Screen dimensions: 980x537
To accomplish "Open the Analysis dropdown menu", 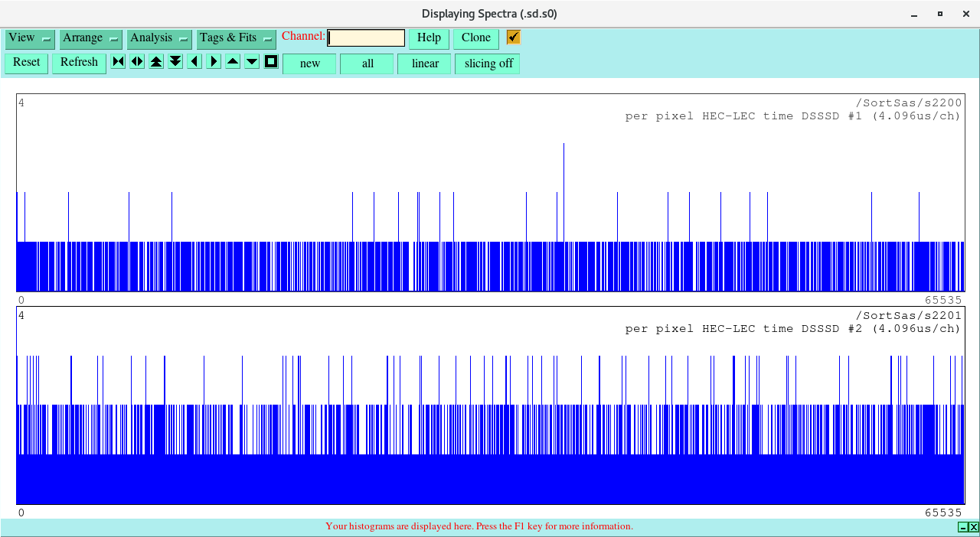I will coord(158,38).
